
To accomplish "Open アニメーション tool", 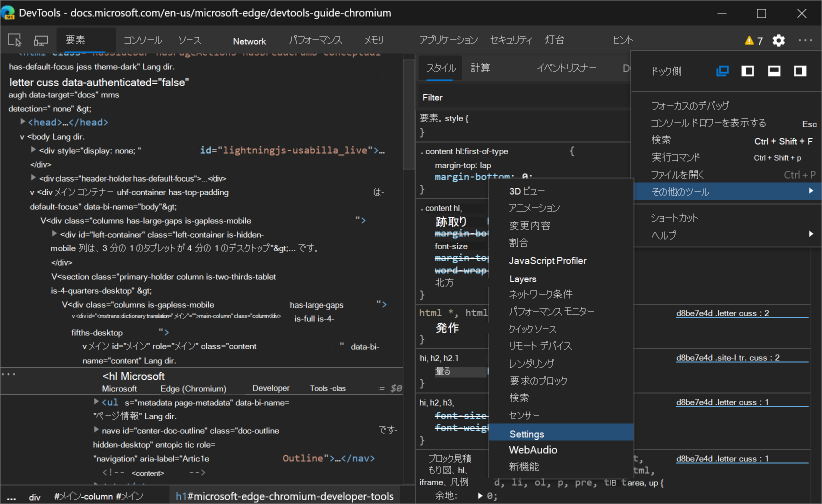I will point(561,208).
